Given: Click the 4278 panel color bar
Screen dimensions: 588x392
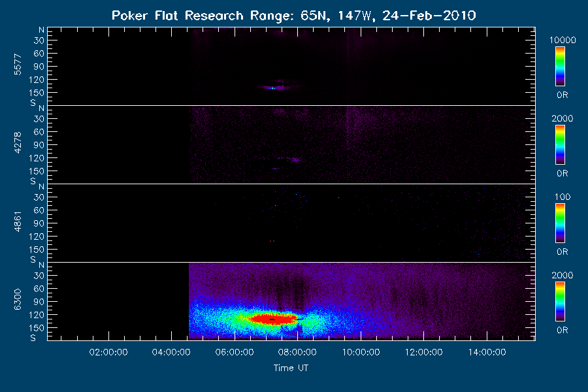Looking at the screenshot, I should tap(560, 145).
